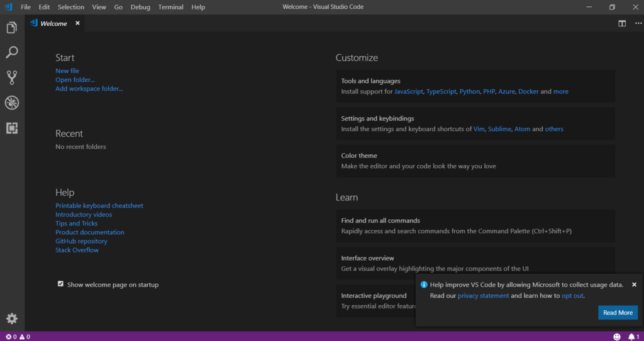Open Stack Overflow link

(77, 250)
